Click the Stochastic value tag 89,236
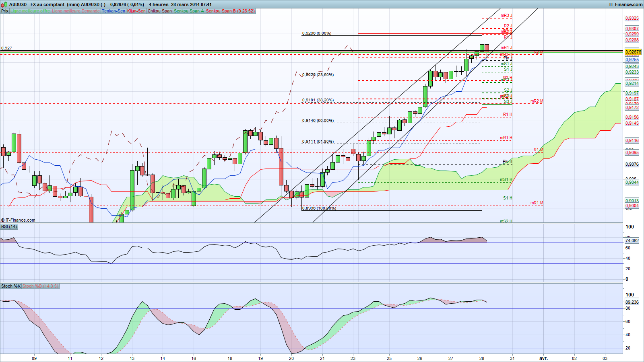This screenshot has height=362, width=644. [x=632, y=302]
